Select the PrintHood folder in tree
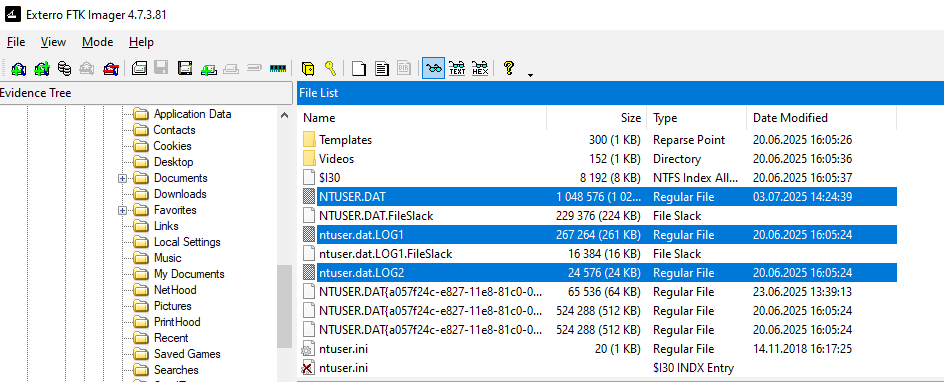 (176, 322)
